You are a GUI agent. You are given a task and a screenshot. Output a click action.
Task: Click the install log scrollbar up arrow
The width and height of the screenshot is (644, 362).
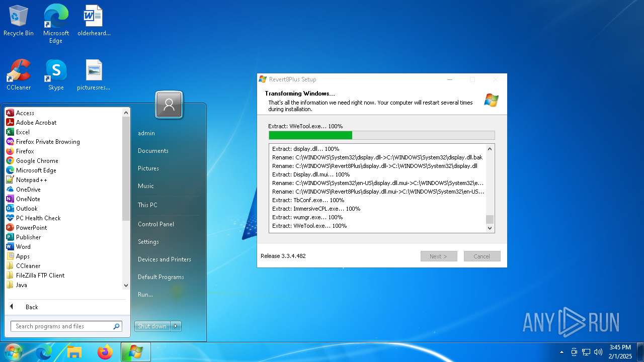coord(490,149)
